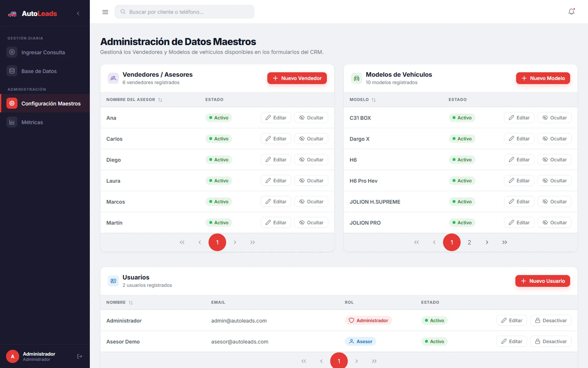
Task: Click the Usuarios ID card icon
Action: [x=113, y=281]
